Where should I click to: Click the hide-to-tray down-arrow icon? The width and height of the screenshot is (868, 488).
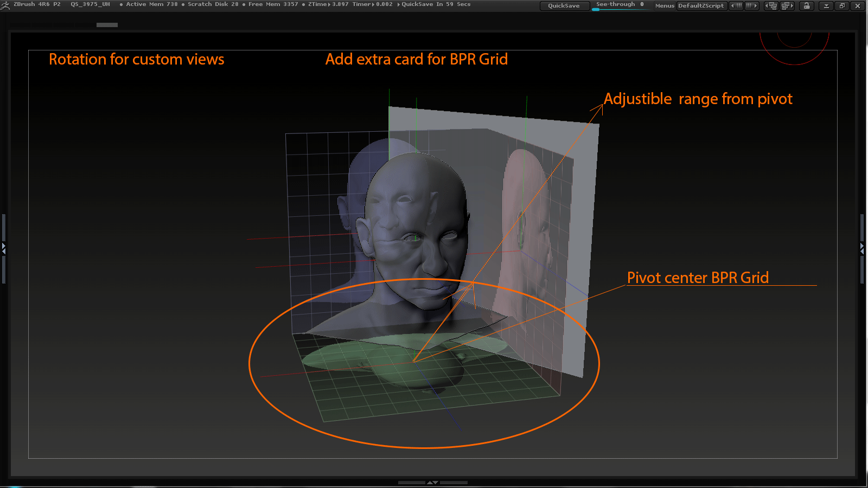826,6
